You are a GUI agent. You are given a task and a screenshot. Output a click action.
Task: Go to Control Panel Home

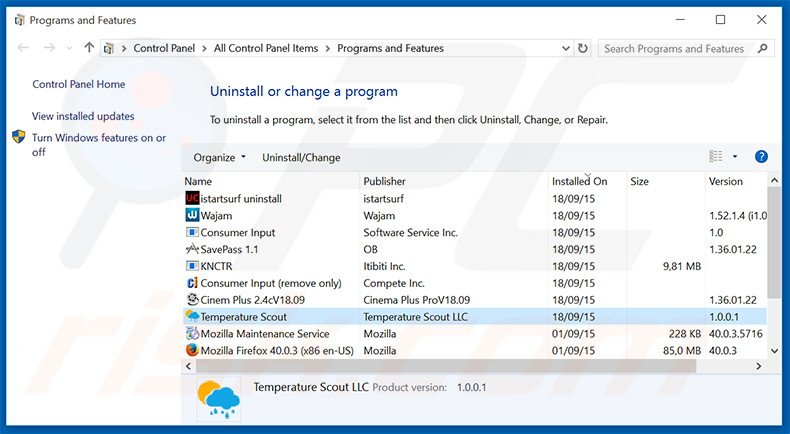point(79,85)
